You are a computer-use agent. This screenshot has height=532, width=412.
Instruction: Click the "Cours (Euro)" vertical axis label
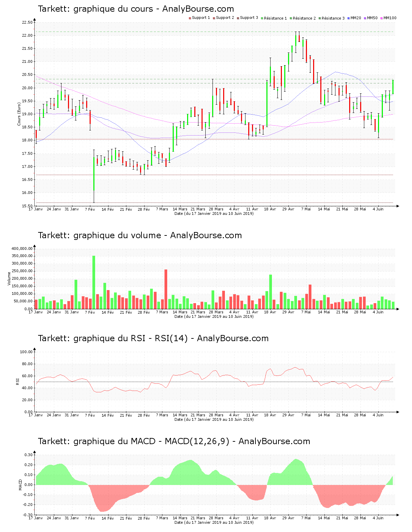[x=19, y=114]
